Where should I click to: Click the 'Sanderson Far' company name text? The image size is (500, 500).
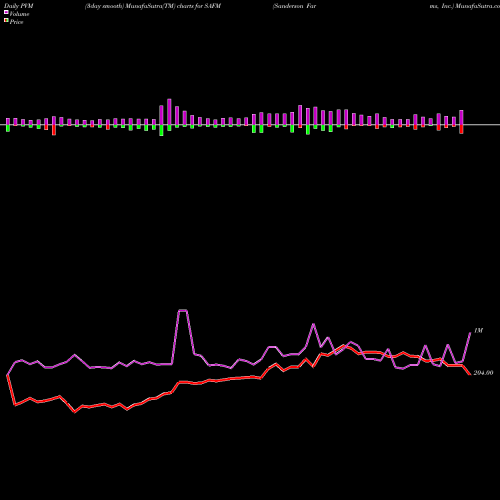[294, 6]
